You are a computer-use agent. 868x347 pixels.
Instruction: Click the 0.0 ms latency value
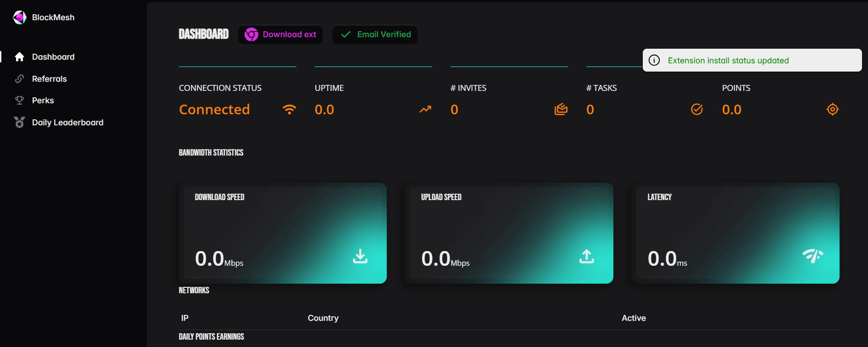(668, 259)
